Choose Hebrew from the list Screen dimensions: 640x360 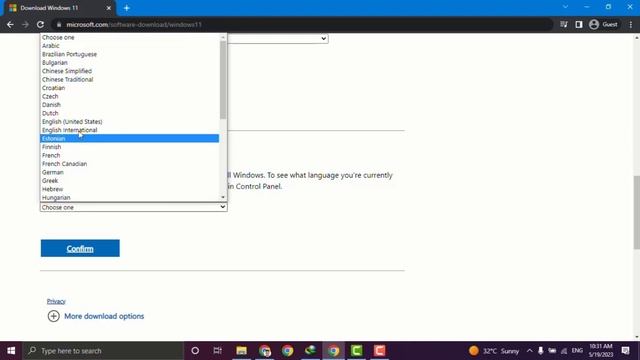point(129,189)
